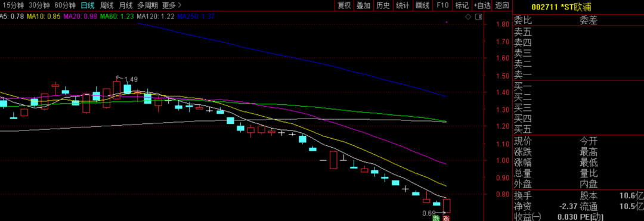The width and height of the screenshot is (644, 221).
Task: Click the diamond icon above chart
Action: (x=468, y=17)
